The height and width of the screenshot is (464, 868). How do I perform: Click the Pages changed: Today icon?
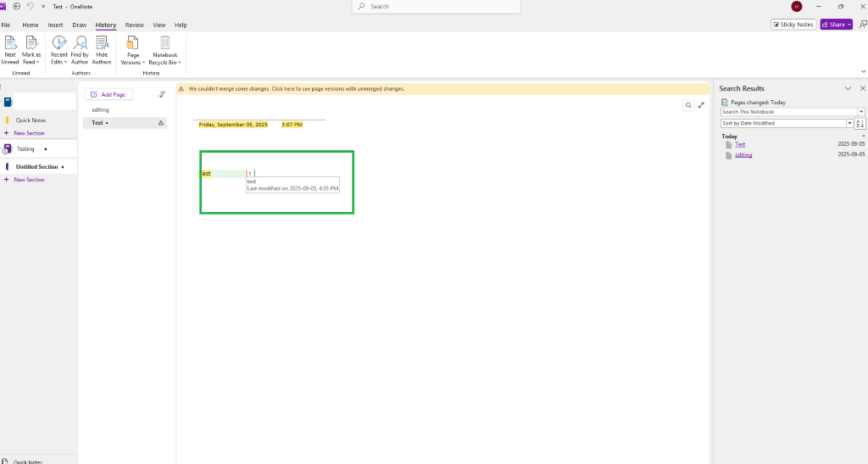click(725, 103)
